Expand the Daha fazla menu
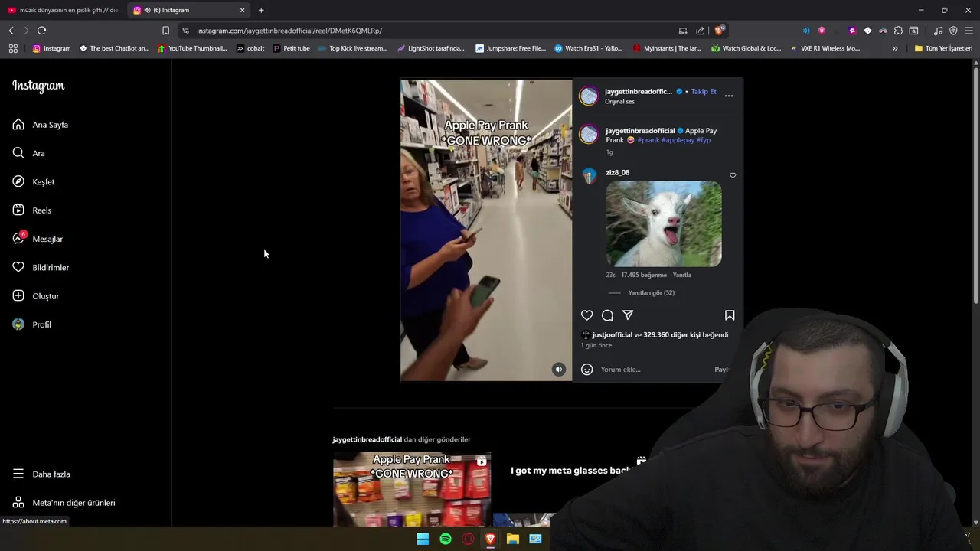980x551 pixels. 41,474
